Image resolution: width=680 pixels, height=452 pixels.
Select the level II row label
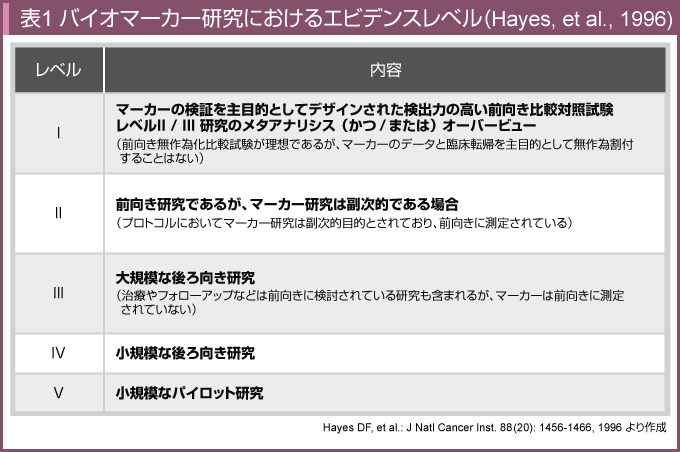click(58, 212)
